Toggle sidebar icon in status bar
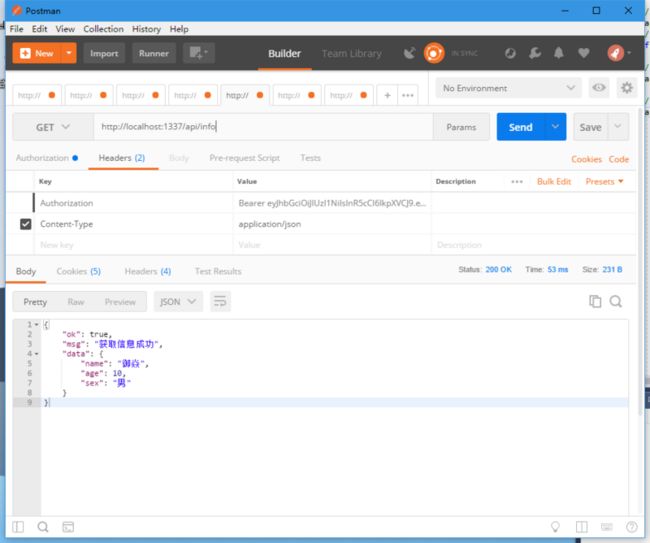Image resolution: width=650 pixels, height=543 pixels. [x=18, y=527]
